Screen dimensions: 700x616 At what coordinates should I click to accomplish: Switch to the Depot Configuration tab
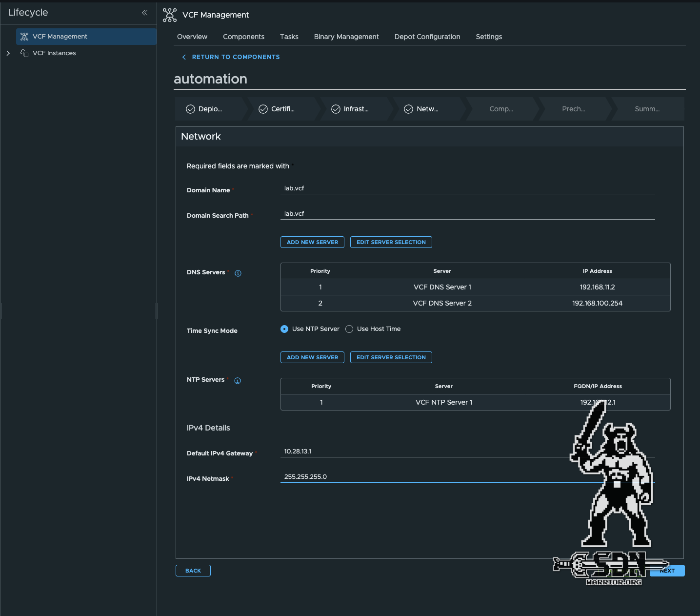427,37
